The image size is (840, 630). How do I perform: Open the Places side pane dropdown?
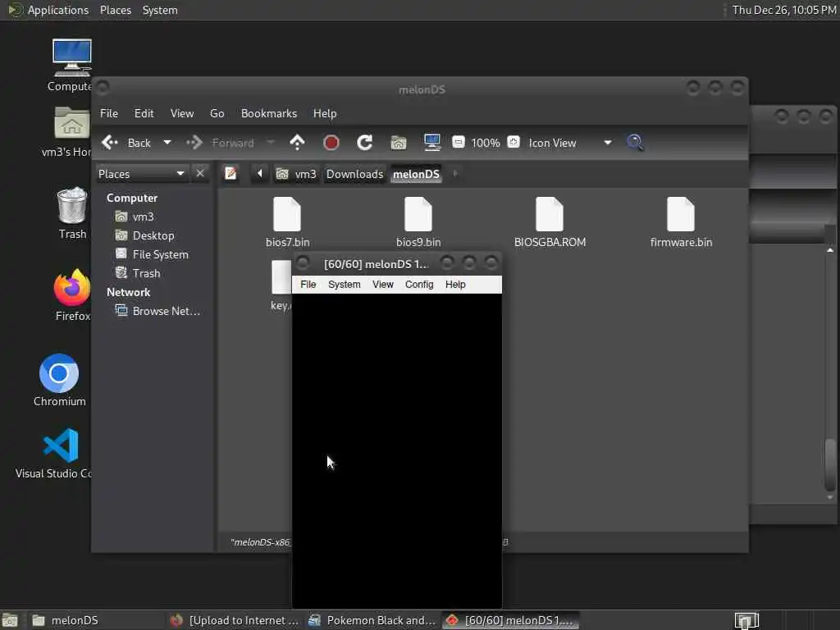coord(141,174)
